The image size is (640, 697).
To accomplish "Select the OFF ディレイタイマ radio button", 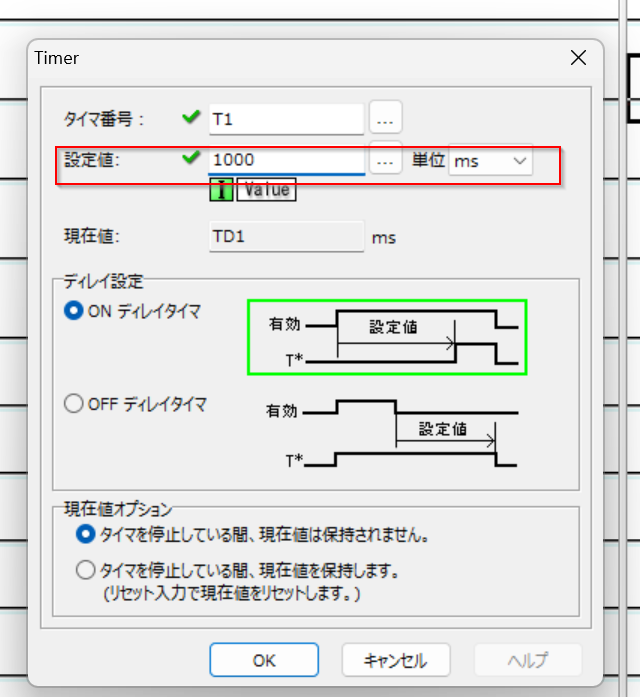I will click(74, 404).
